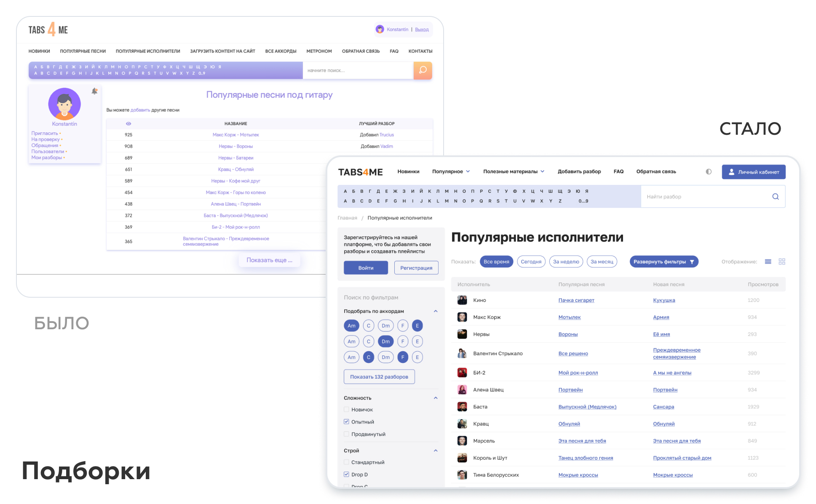Click Кино artist thumbnail
816x504 pixels.
[x=462, y=300]
